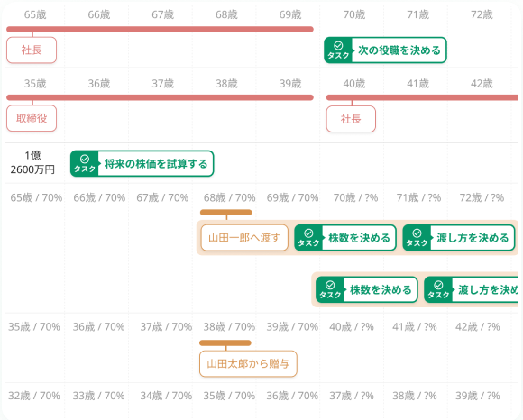Image resolution: width=523 pixels, height=420 pixels.
Task: Click the task badge beside 山田一郎へ渡す 株数を決める
Action: tap(308, 238)
